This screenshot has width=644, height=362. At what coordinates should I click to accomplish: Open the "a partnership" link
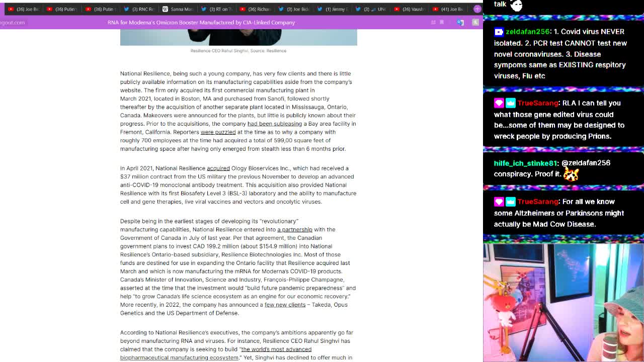[295, 230]
